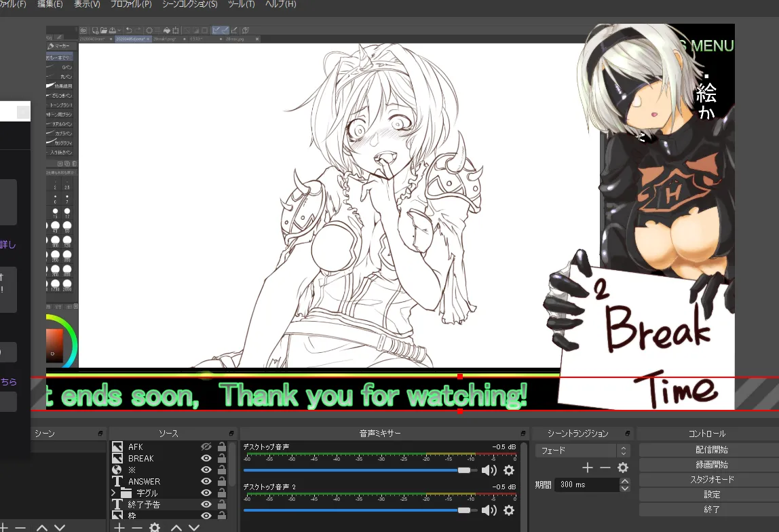Viewport: 779px width, 532px height.
Task: Open the フェード transition dropdown
Action: tap(583, 451)
